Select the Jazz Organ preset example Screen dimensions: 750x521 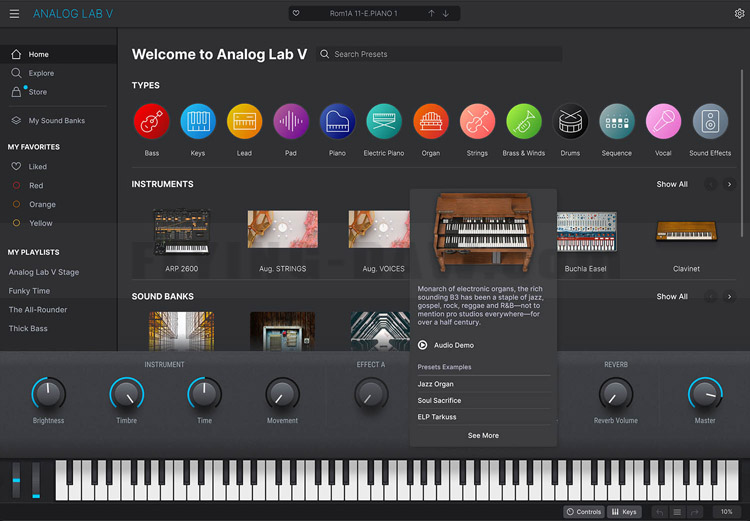pos(484,384)
